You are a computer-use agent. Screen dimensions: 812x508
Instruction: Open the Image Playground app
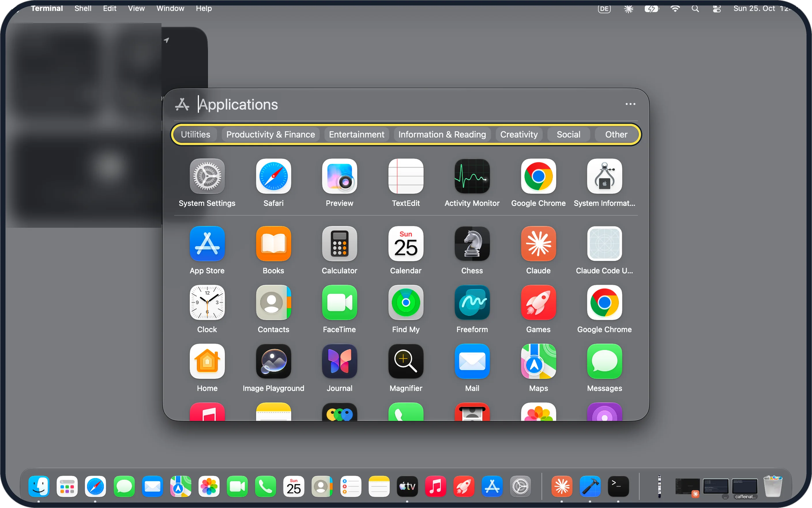273,361
